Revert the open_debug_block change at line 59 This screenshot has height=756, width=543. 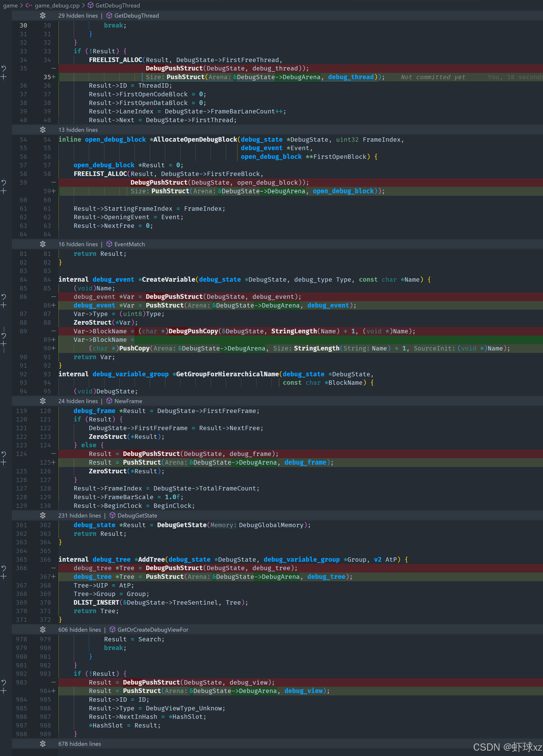coord(4,183)
